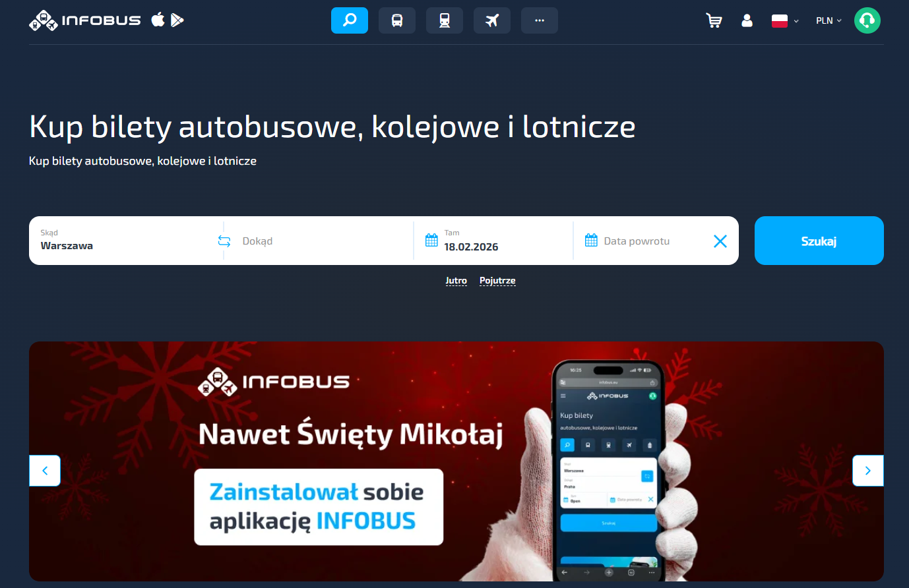Expand the Polish flag language selector

tap(785, 20)
